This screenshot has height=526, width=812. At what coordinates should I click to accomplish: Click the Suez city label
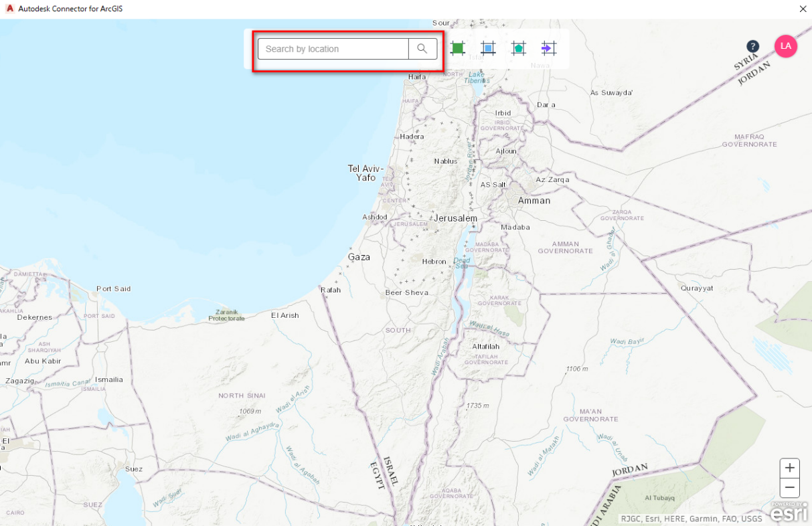point(134,469)
